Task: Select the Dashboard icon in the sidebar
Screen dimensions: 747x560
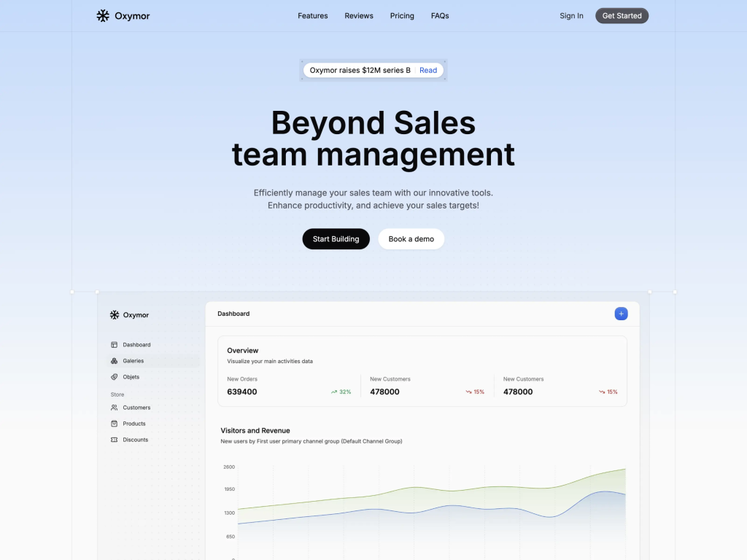Action: (113, 344)
